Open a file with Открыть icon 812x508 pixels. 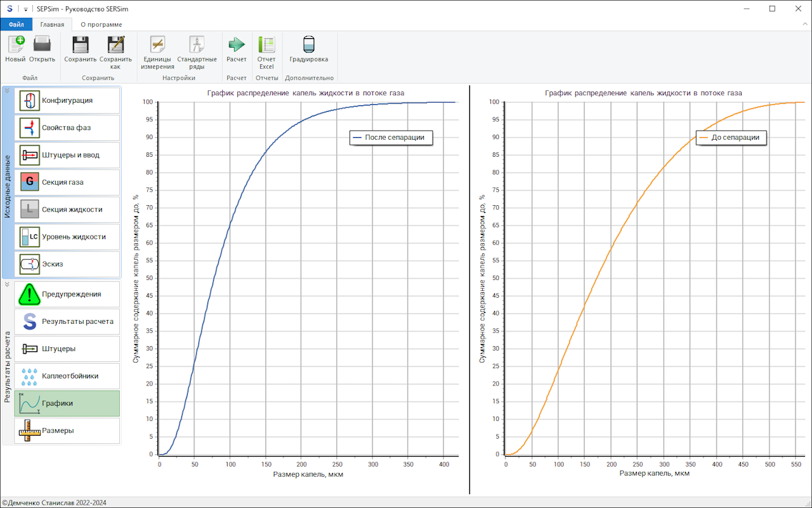[42, 49]
